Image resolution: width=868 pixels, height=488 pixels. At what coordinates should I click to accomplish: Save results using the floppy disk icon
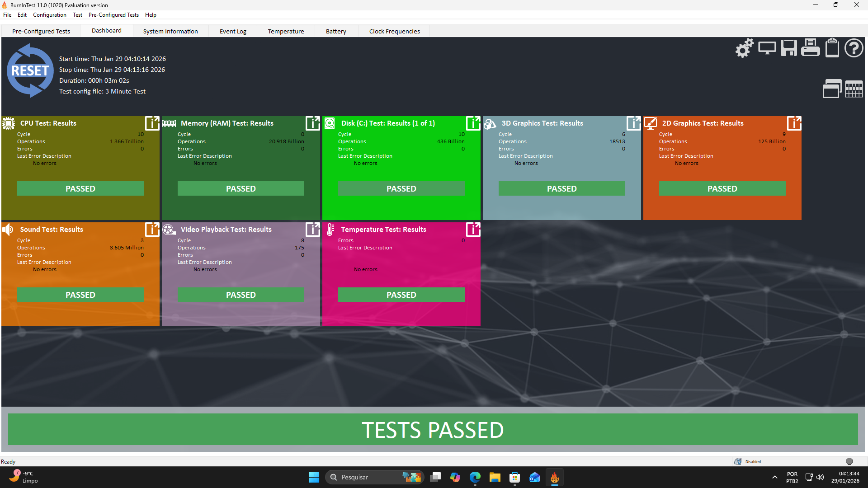point(788,48)
